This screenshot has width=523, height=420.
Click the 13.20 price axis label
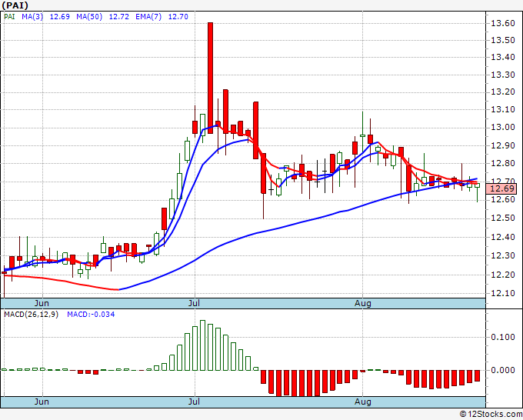[x=503, y=92]
